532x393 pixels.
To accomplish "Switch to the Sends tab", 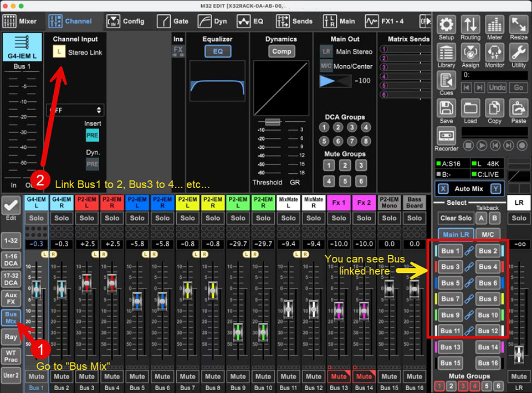I will click(x=294, y=22).
